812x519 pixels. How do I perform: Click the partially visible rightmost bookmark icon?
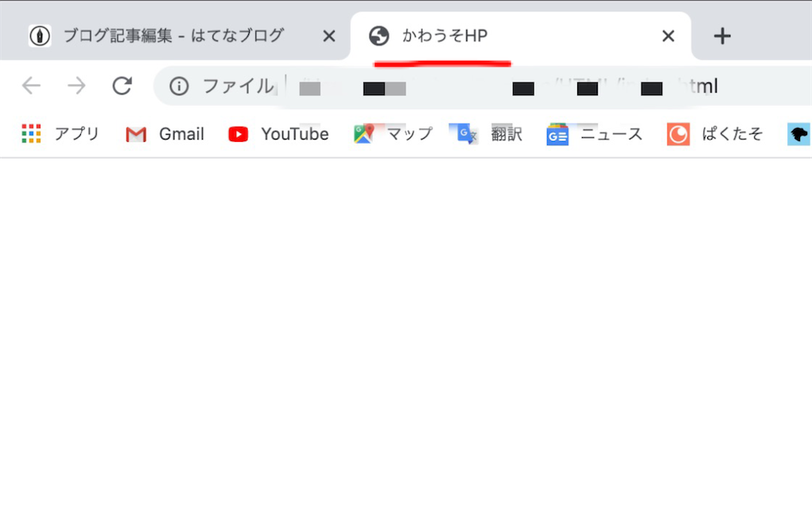(799, 134)
